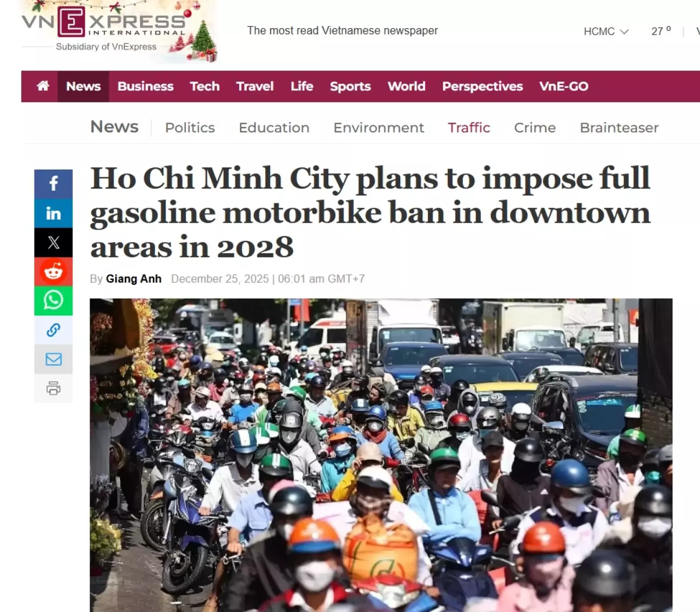Open the VnE-GO section
Screen dimensions: 700x612
click(563, 86)
